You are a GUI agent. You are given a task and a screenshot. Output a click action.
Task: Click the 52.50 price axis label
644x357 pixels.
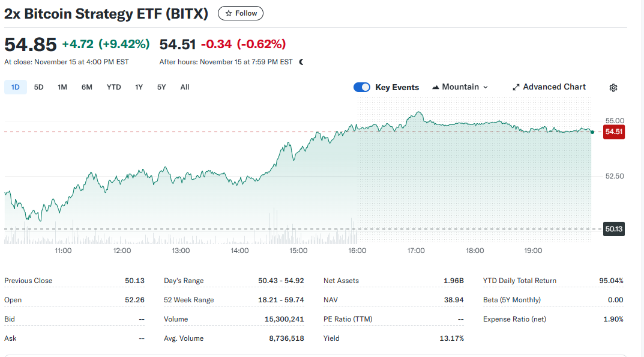coord(615,176)
